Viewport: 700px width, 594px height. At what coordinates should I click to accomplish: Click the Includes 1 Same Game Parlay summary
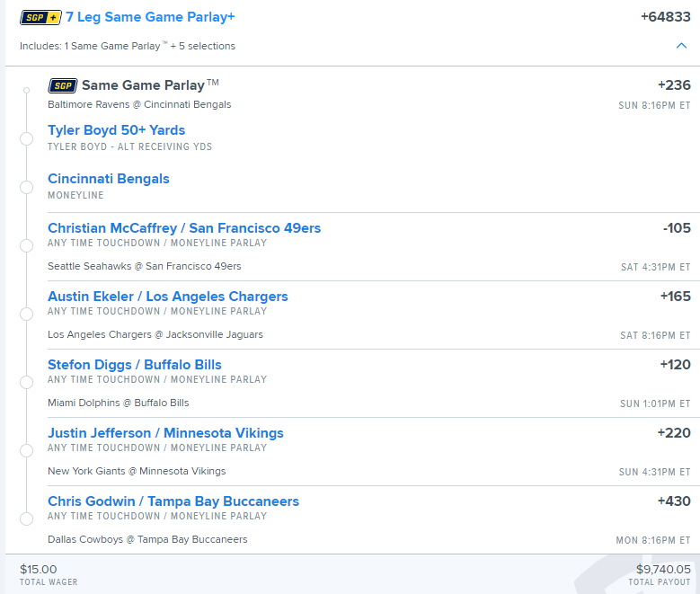pyautogui.click(x=128, y=46)
